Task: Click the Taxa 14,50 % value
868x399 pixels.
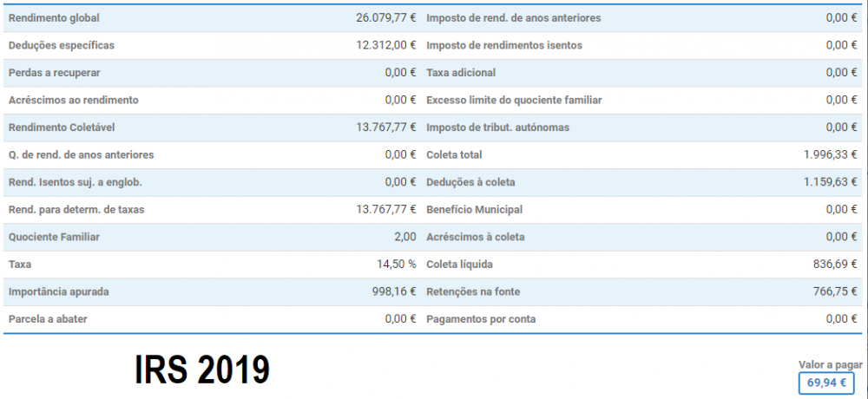Action: 397,265
